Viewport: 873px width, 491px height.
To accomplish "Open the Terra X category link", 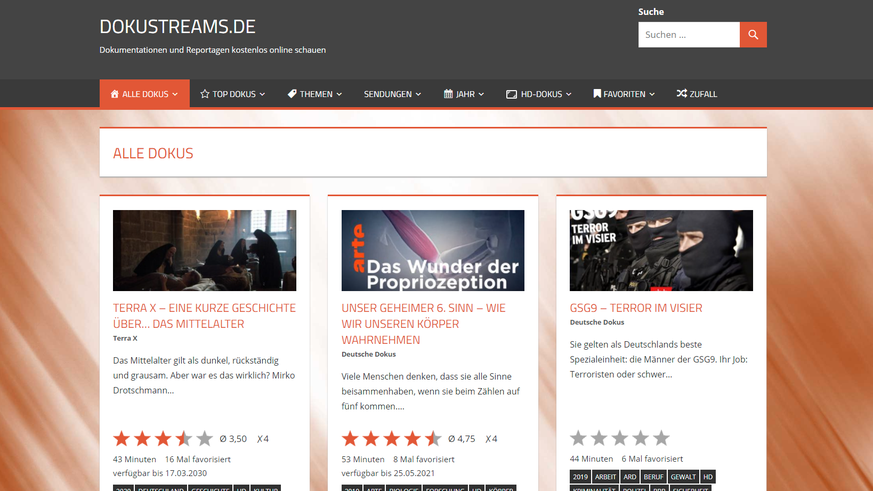I will (125, 338).
